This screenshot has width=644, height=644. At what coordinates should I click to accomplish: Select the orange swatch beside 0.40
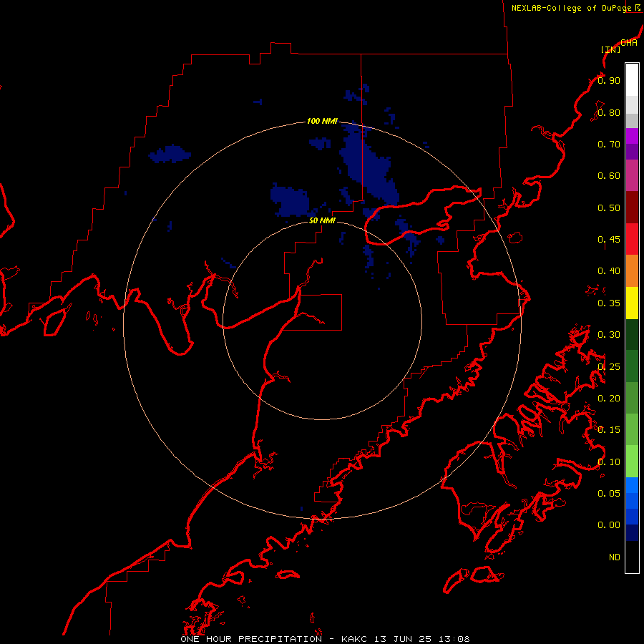point(632,270)
